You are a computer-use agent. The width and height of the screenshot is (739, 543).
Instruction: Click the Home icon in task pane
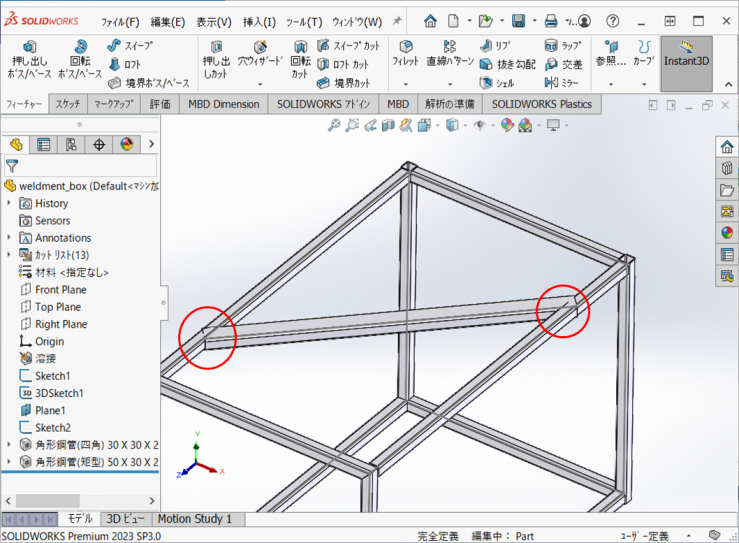727,147
